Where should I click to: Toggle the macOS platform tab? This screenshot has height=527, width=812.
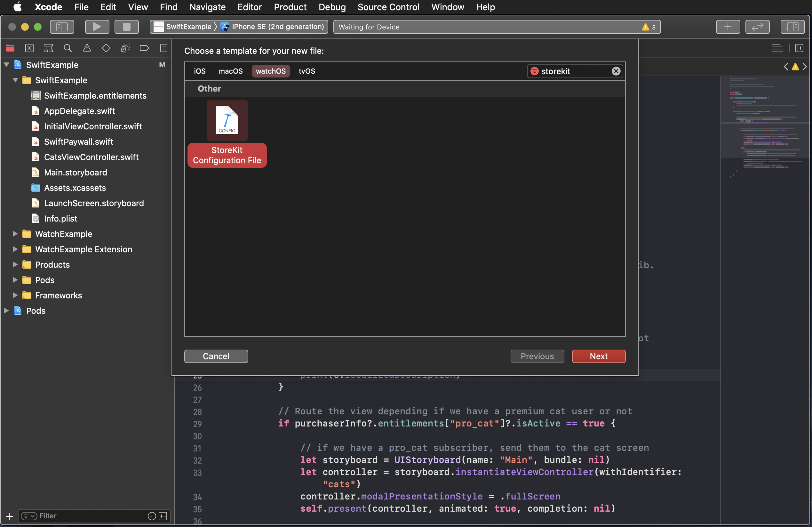click(231, 71)
